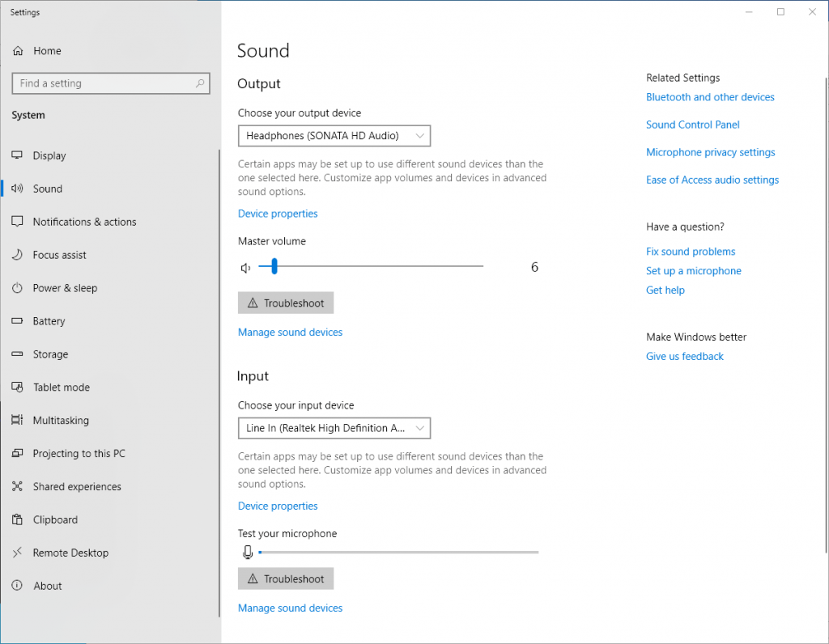The width and height of the screenshot is (829, 644).
Task: Open Bluetooth and other devices link
Action: click(x=710, y=97)
